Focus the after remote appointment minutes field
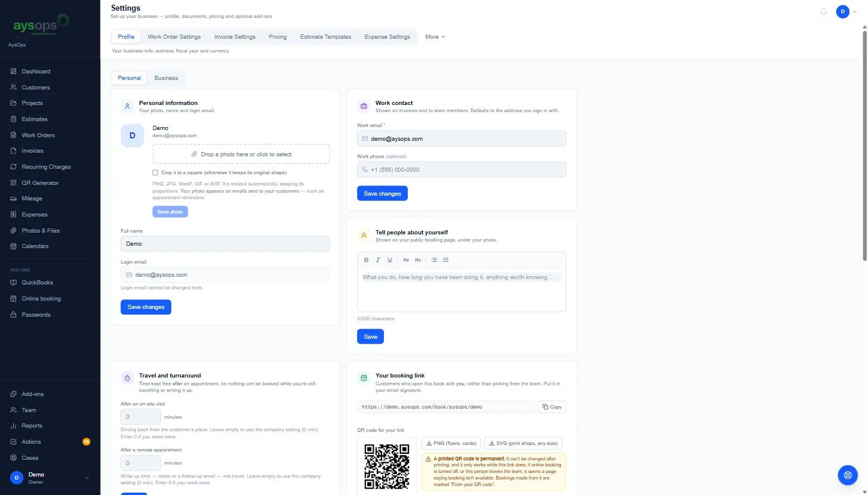 pos(141,463)
